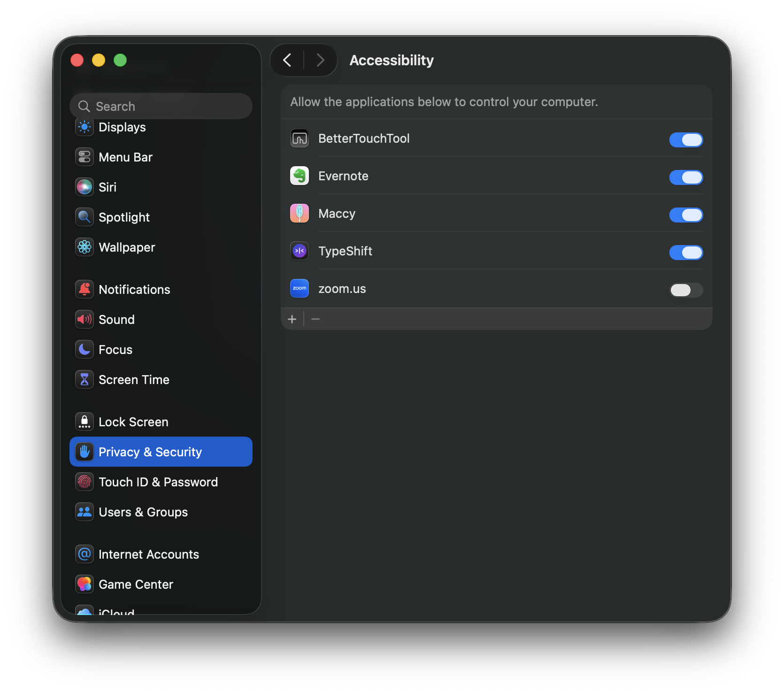
Task: Add an application with the plus button
Action: pos(292,319)
